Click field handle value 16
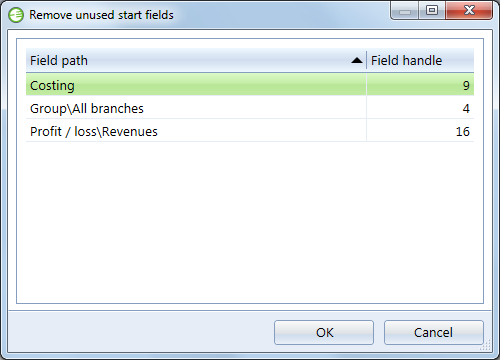 point(463,132)
